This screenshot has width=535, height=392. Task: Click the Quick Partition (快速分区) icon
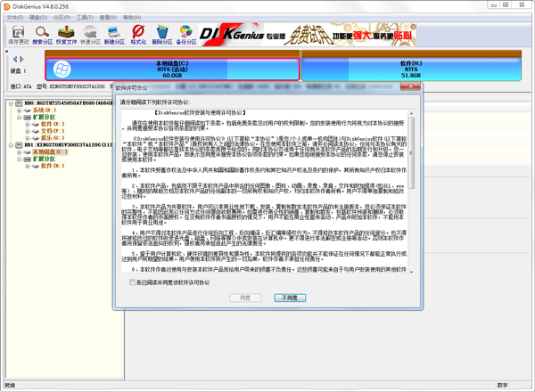90,34
